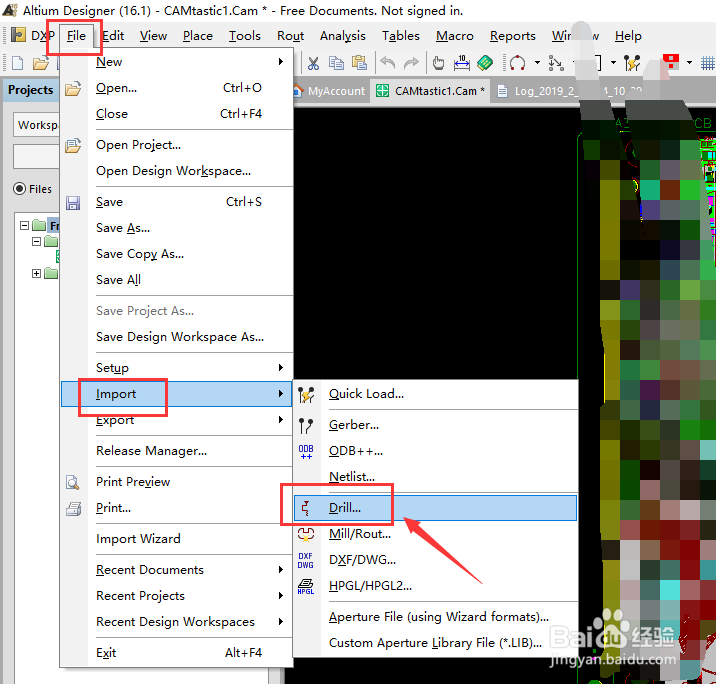Viewport: 716px width, 684px height.
Task: Click the HPGL import icon
Action: pyautogui.click(x=305, y=586)
